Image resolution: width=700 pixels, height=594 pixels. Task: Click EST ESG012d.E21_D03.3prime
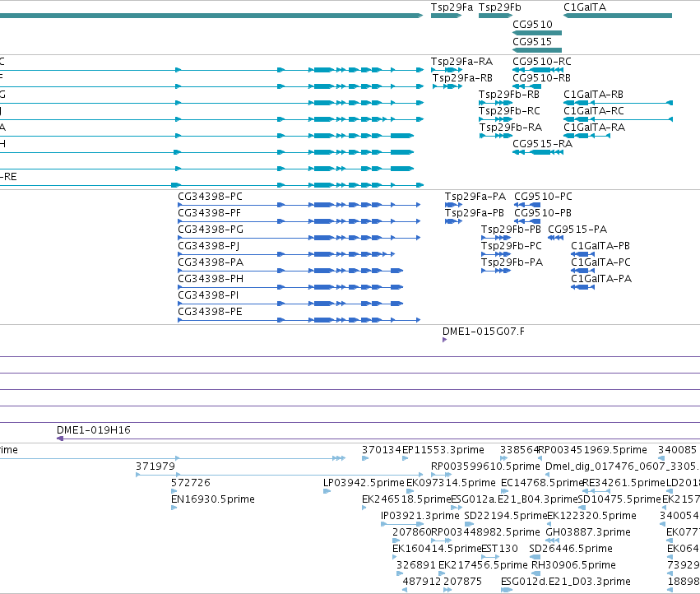coord(566,582)
